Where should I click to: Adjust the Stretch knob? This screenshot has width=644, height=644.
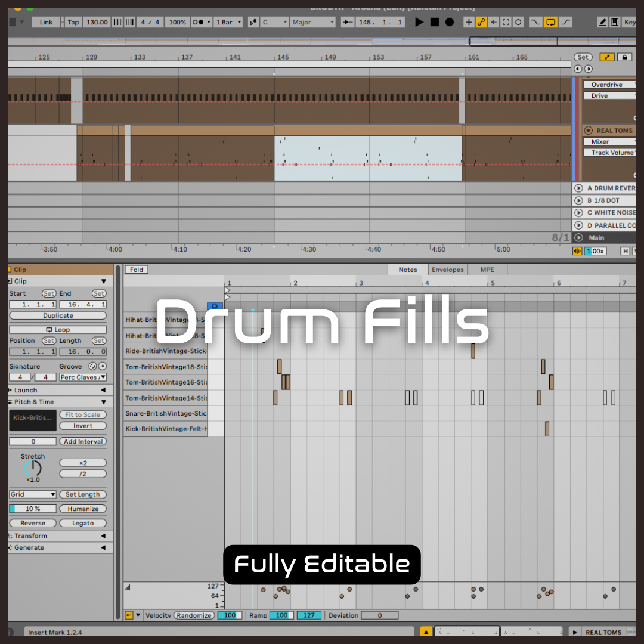[33, 468]
